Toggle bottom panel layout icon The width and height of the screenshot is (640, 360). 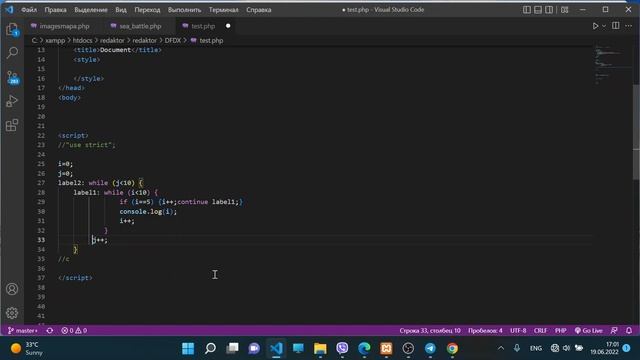pos(538,9)
